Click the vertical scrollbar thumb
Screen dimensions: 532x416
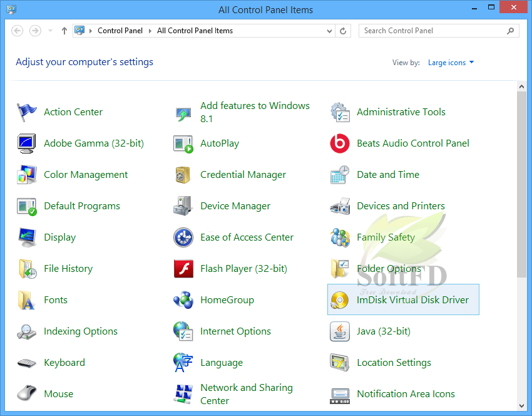tap(521, 185)
